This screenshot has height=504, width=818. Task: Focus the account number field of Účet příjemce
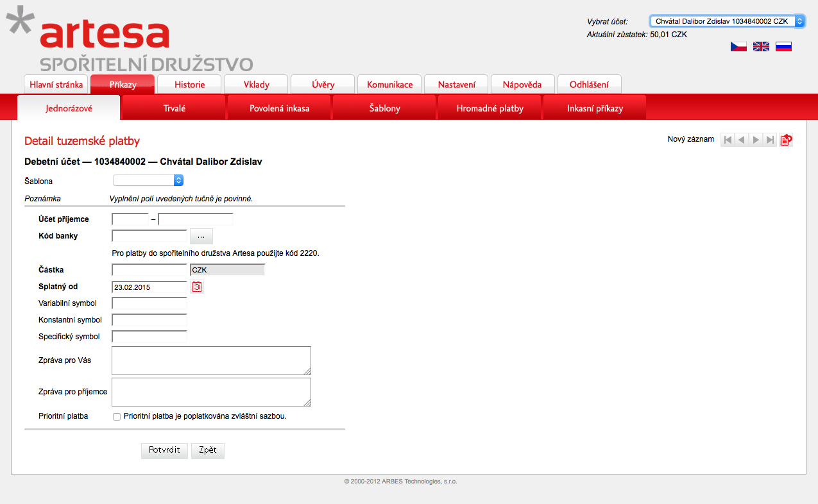(196, 219)
